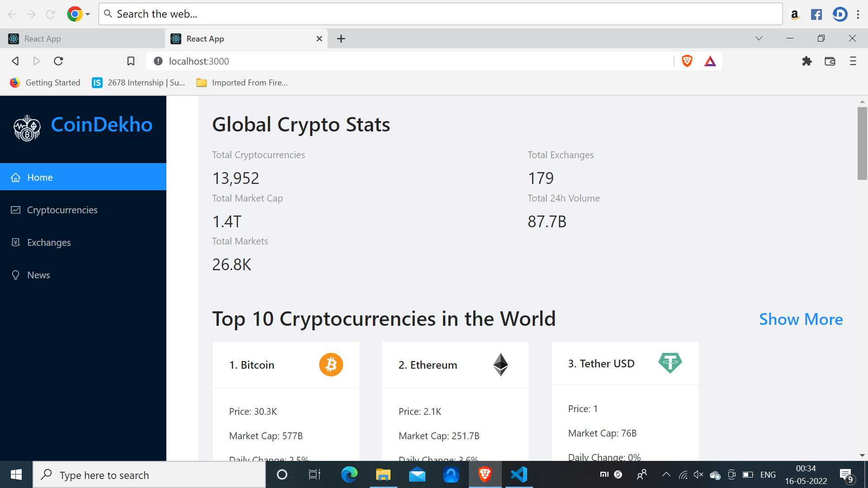Open a new tab with the plus button

pyautogui.click(x=341, y=39)
